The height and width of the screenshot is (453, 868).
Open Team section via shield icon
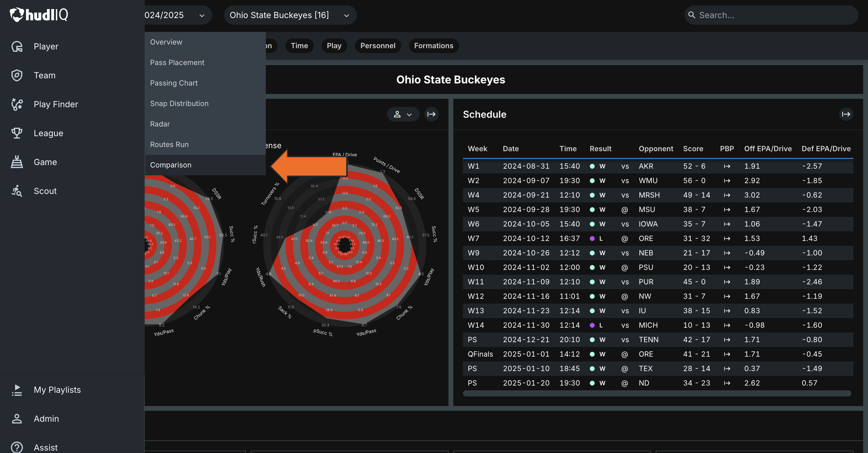[x=17, y=75]
